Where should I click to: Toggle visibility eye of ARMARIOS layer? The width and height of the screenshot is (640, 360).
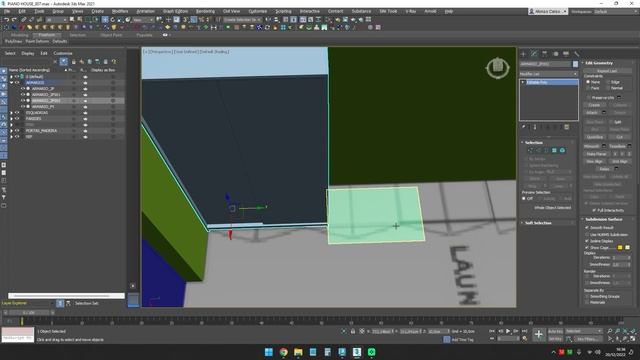point(17,82)
